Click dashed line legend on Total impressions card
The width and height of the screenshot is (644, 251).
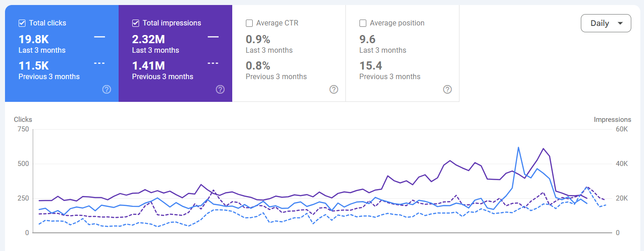[x=213, y=63]
